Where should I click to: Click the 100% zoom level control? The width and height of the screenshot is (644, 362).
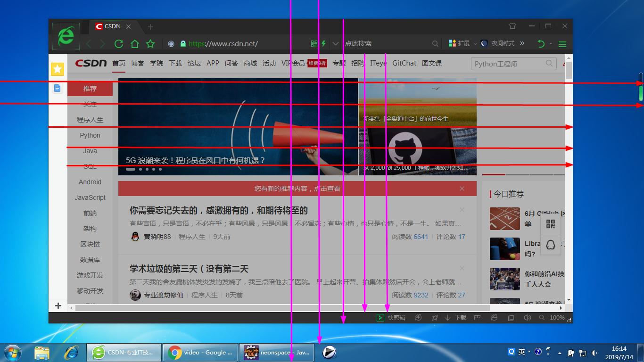(x=557, y=317)
